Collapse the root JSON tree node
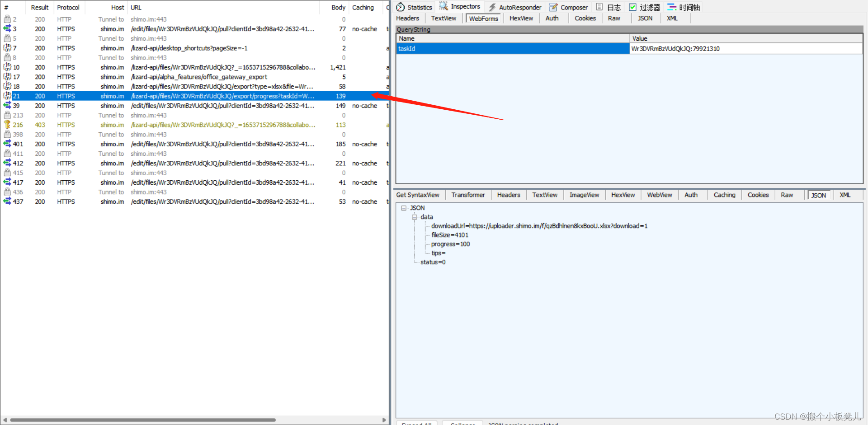 [404, 208]
